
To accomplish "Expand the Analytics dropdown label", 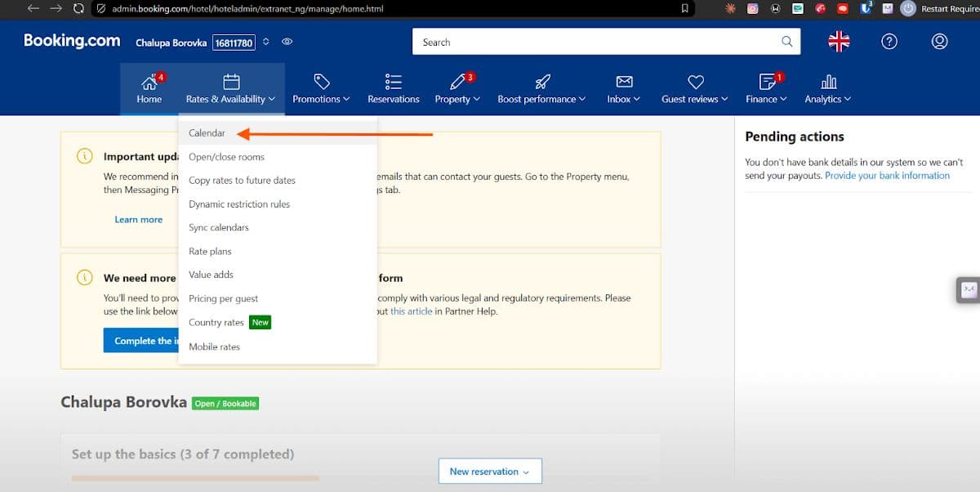I will click(827, 99).
